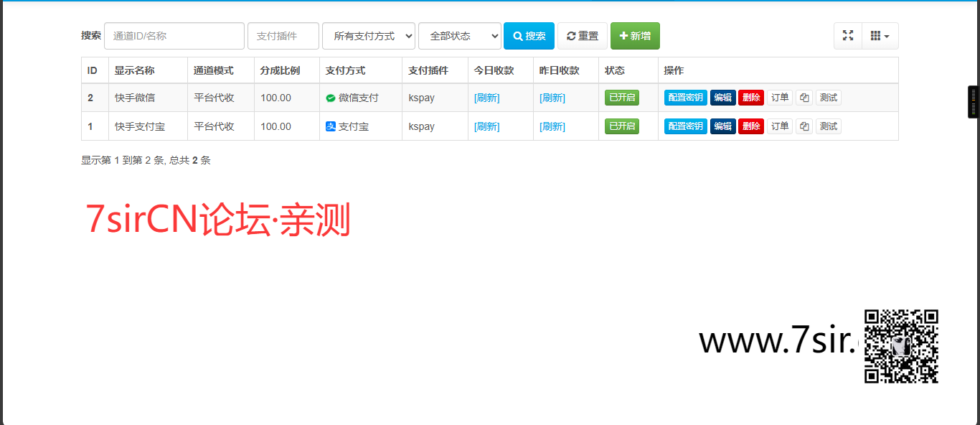Click the green 新增 add button
Image resolution: width=980 pixels, height=425 pixels.
point(635,36)
